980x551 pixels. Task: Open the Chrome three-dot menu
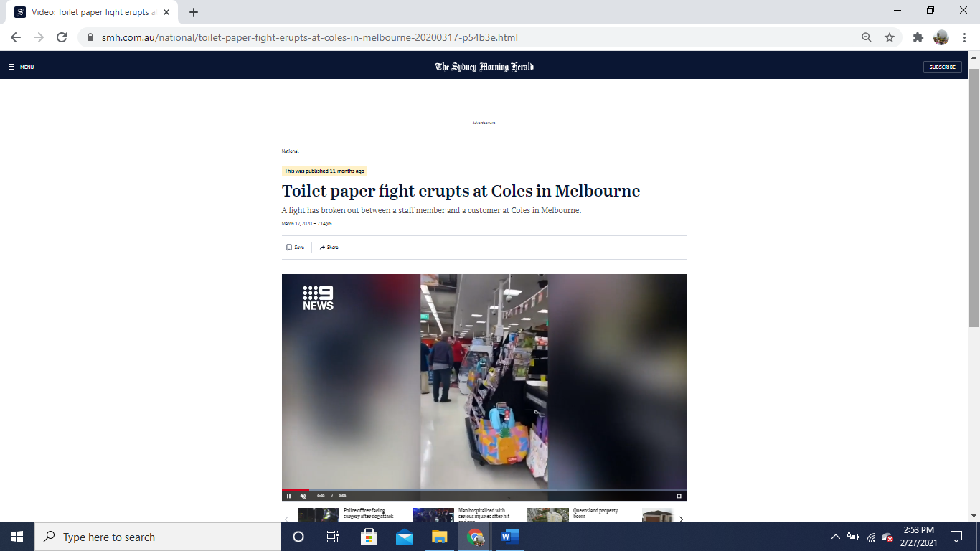pos(964,37)
